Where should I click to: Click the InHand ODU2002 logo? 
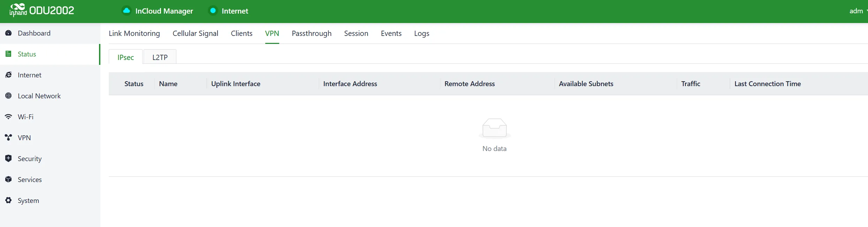point(42,10)
